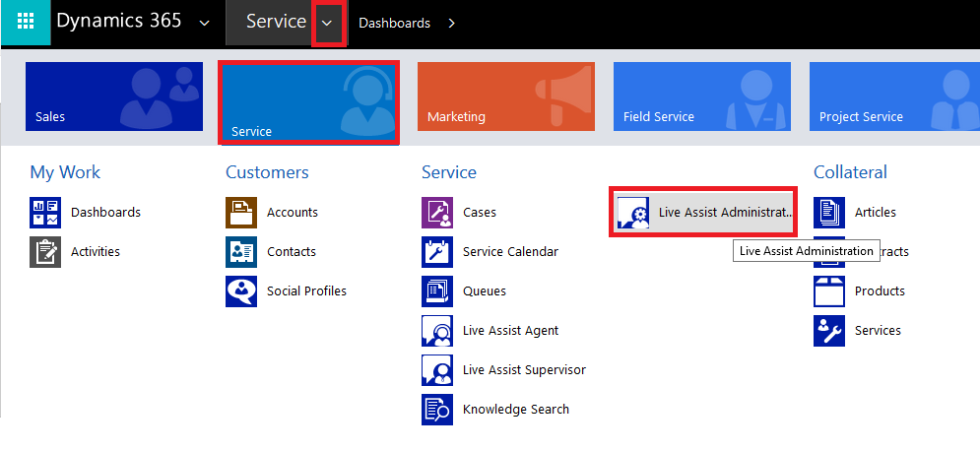Click the Live Assist Administration gear icon
Screen dimensions: 980x451
[633, 213]
